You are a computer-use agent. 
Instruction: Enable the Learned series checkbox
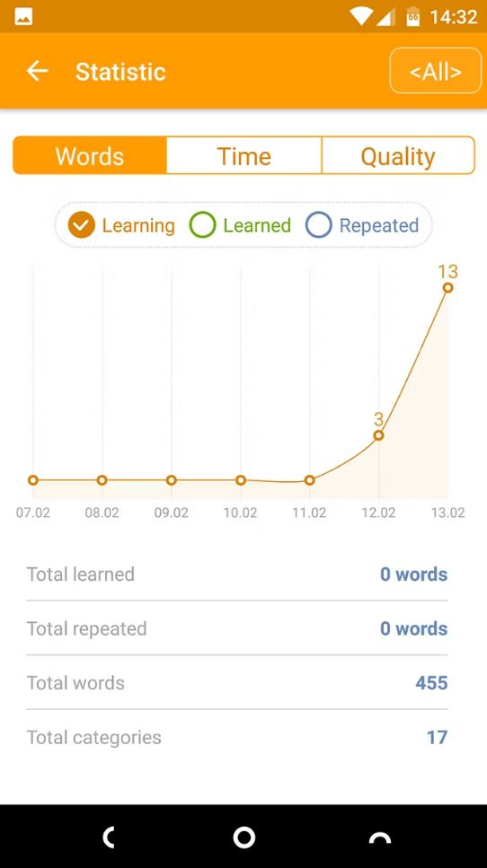point(202,225)
